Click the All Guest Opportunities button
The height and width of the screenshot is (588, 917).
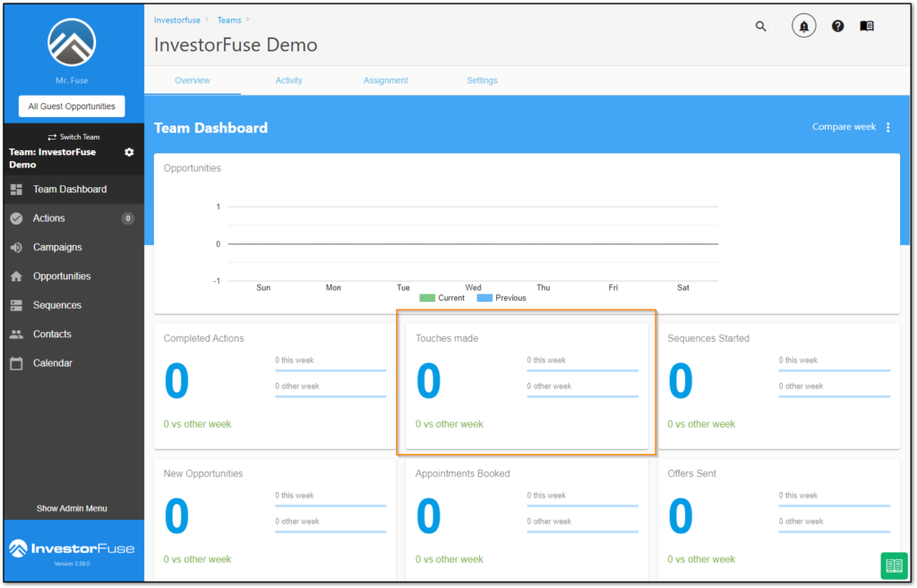tap(72, 107)
